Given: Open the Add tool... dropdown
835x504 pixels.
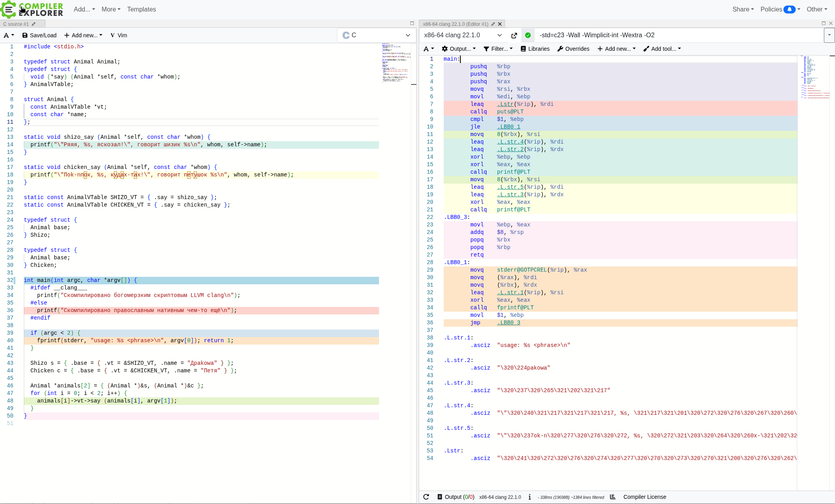Looking at the screenshot, I should click(662, 49).
